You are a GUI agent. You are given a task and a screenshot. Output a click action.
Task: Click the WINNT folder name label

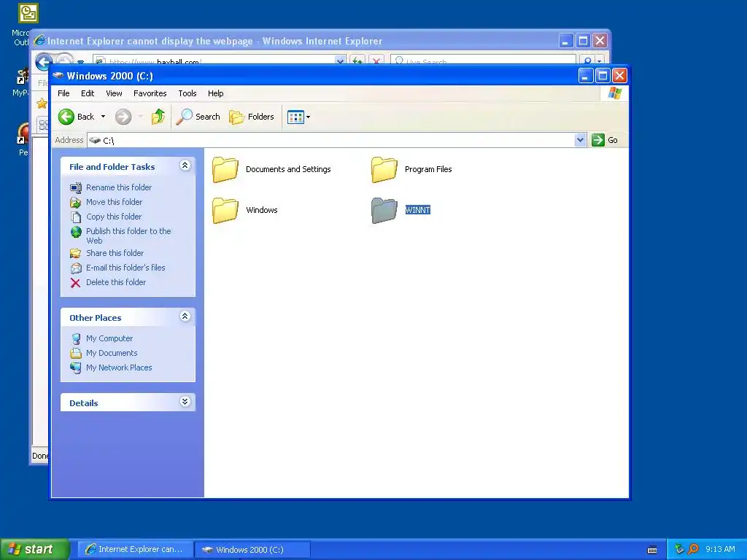[418, 210]
